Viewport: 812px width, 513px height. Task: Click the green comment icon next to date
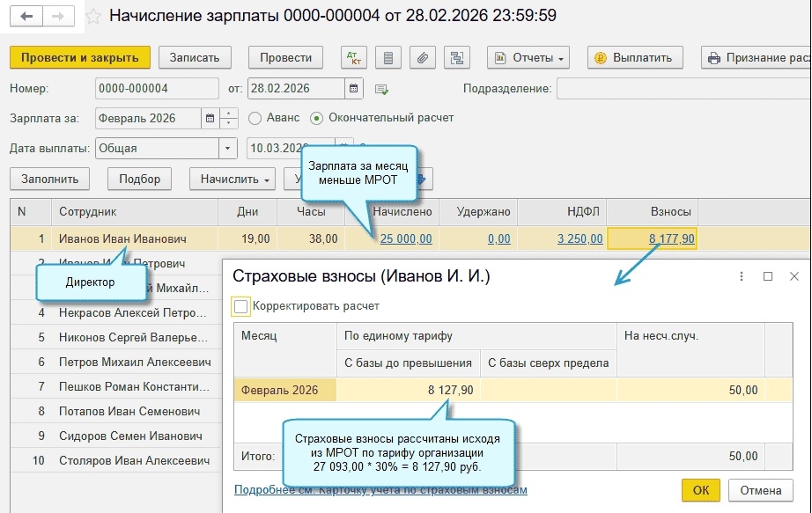tap(381, 89)
